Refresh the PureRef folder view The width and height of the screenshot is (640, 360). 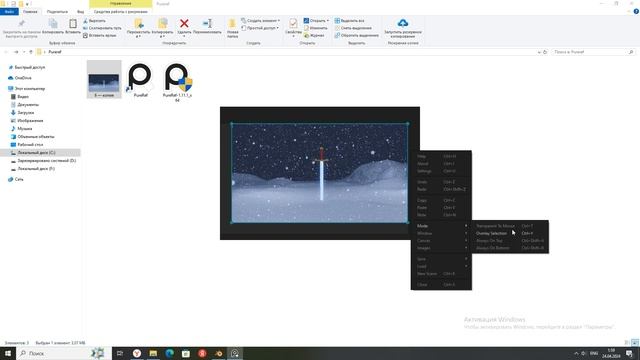(545, 52)
